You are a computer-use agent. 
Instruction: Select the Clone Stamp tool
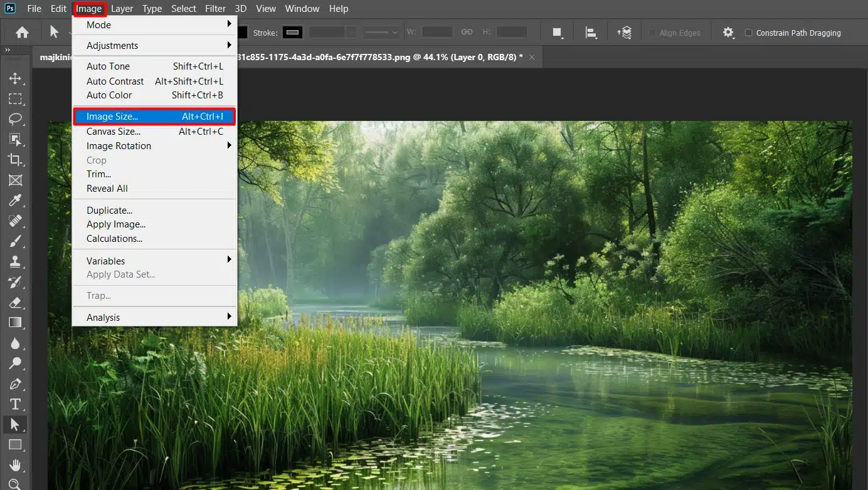(15, 261)
